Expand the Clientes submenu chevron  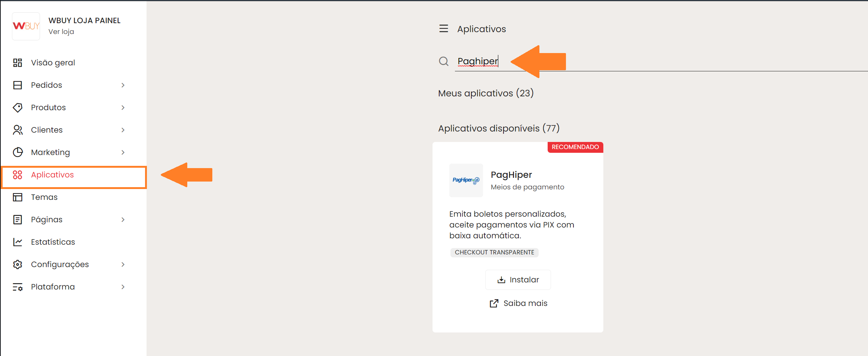(x=123, y=130)
